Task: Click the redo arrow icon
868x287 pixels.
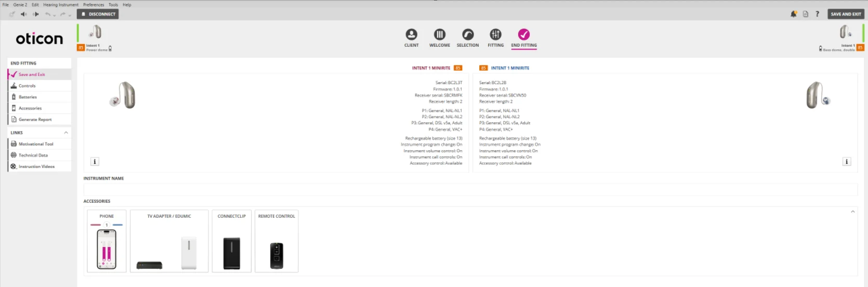Action: coord(63,14)
